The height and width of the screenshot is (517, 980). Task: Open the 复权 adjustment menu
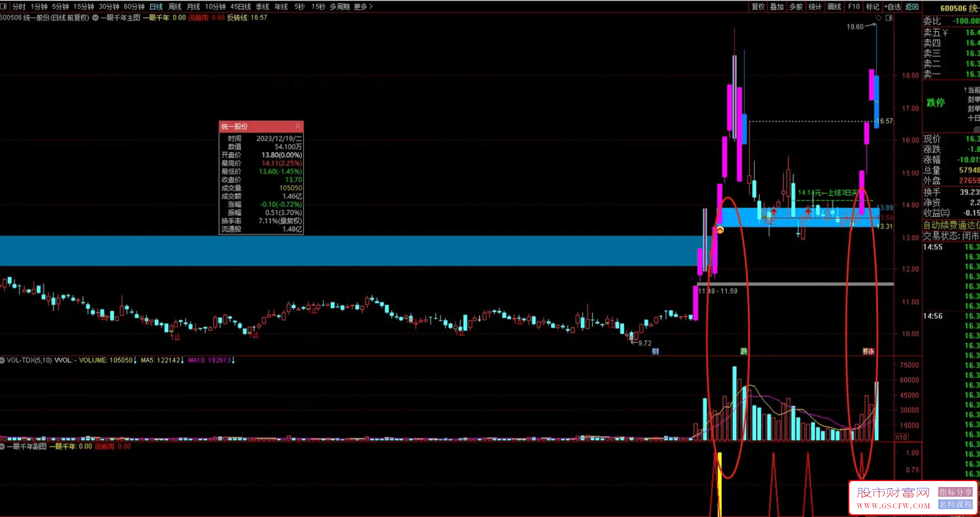[758, 7]
